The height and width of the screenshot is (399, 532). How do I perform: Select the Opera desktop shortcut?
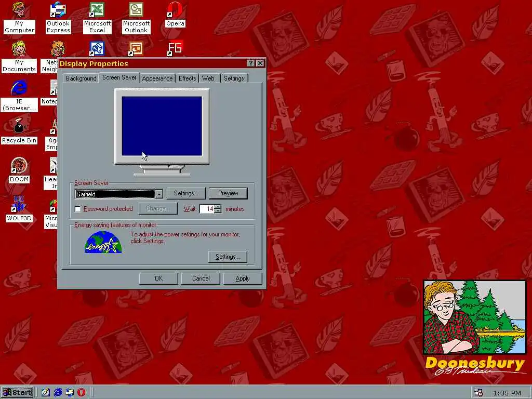[175, 15]
